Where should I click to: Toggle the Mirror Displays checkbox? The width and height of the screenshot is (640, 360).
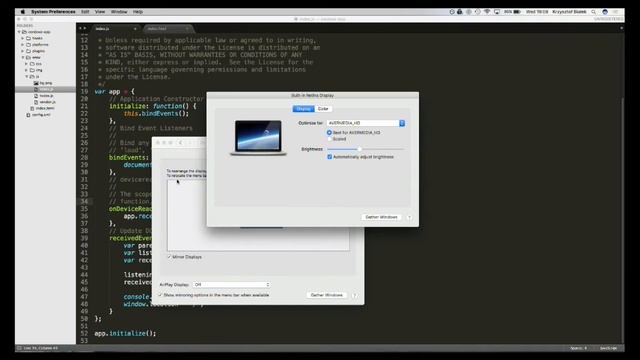pyautogui.click(x=169, y=257)
